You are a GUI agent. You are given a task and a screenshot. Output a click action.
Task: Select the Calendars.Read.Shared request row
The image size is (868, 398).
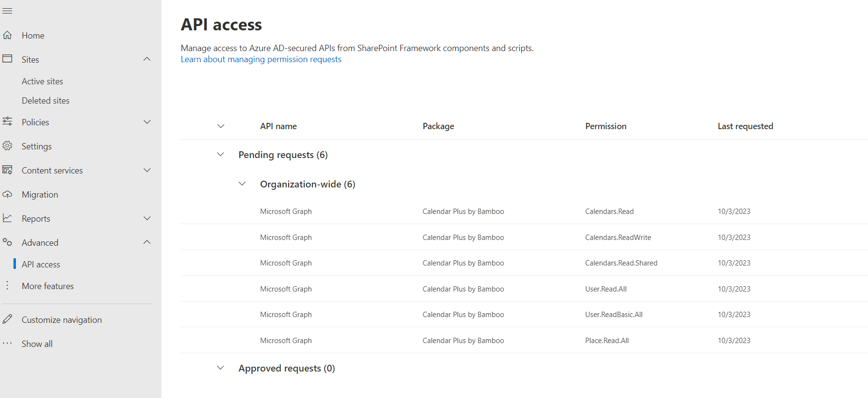pos(524,263)
